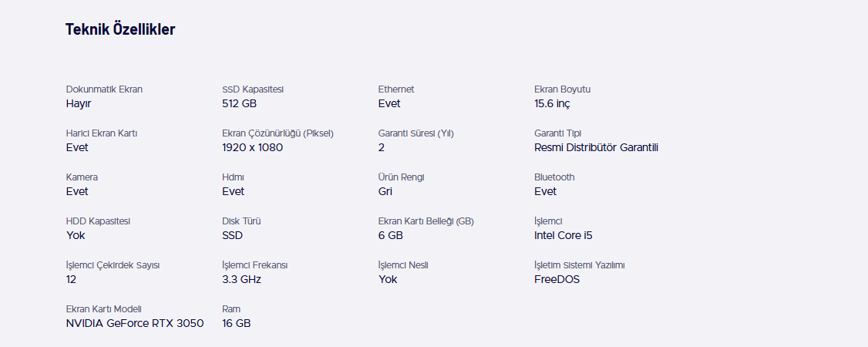Select the 3.3 GHz frequency value
Viewport: 868px width, 347px height.
point(241,279)
